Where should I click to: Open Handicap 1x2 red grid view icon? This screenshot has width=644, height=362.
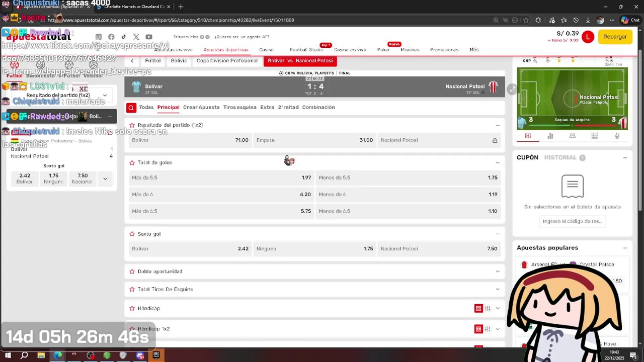pos(478,329)
